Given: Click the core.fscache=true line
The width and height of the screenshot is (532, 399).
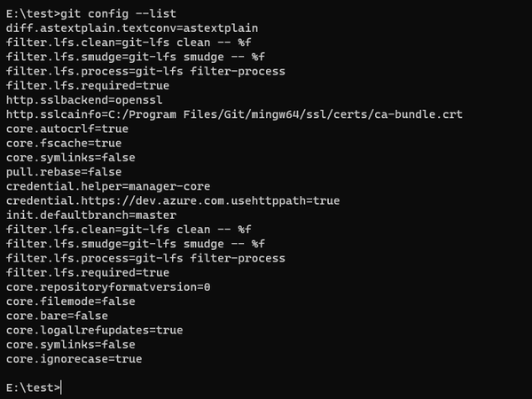Looking at the screenshot, I should tap(64, 143).
